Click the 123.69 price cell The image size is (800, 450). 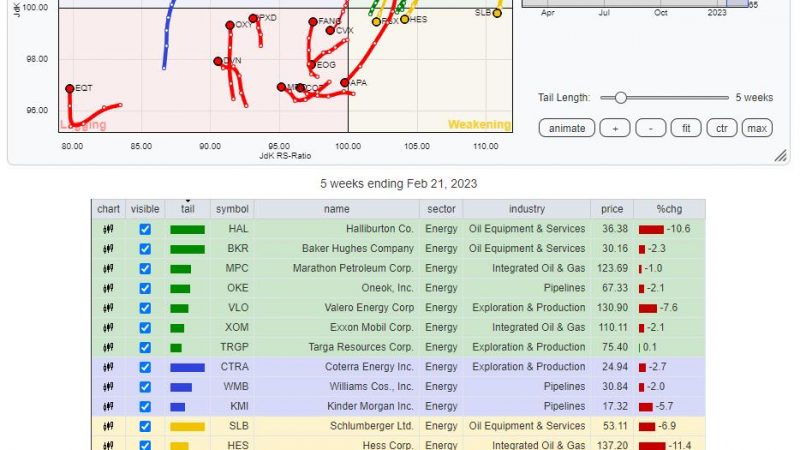(612, 268)
